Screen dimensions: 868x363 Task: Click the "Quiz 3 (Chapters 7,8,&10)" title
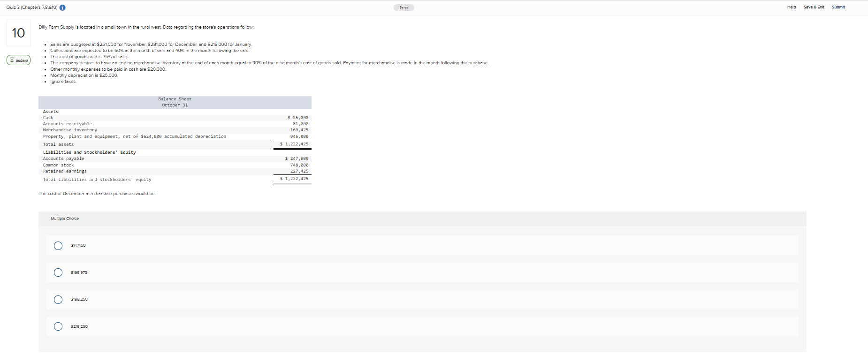[32, 8]
